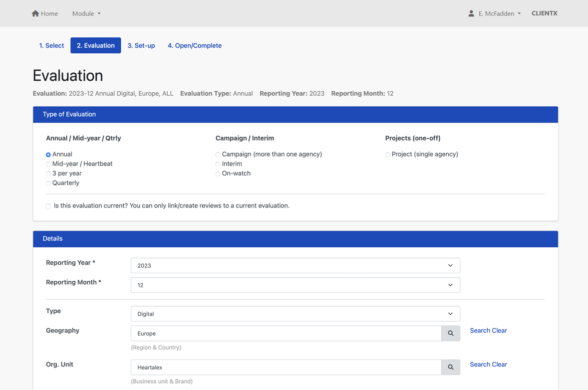Click '2023-12 Annual Digital, Europe, ALL' text
Screen dimensions: 588x390
[x=121, y=93]
